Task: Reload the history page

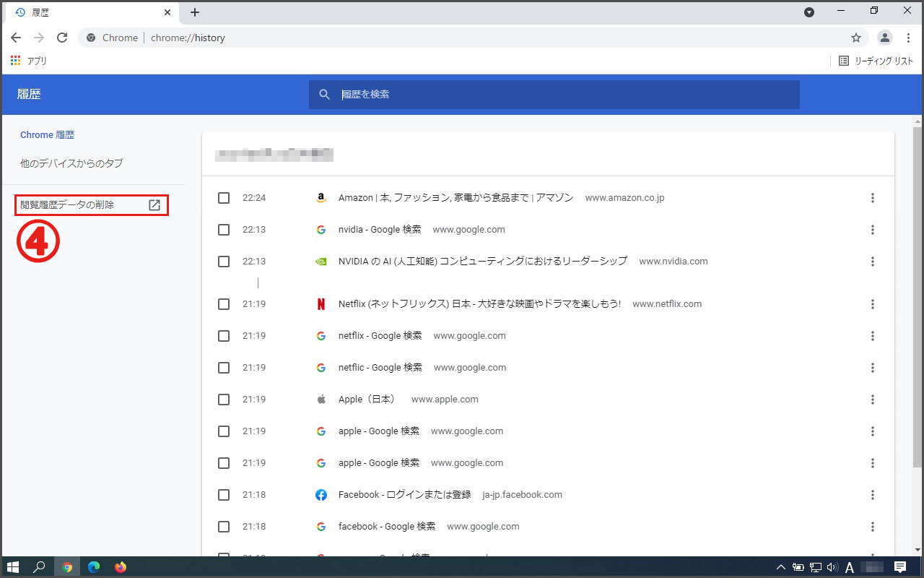Action: point(62,38)
